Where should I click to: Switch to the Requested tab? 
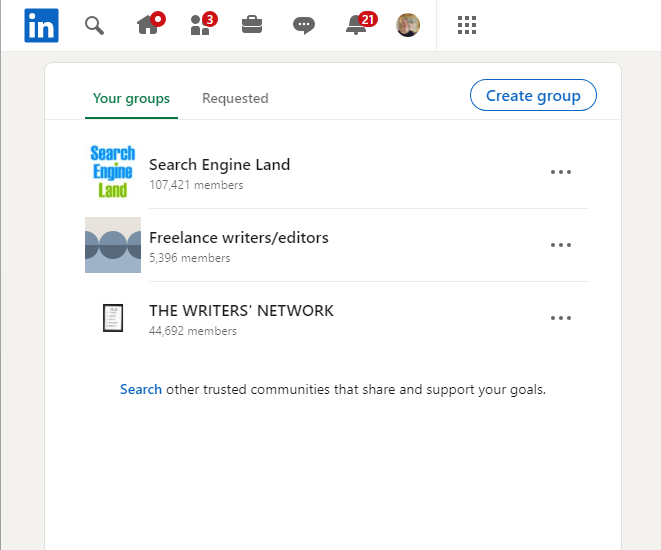pos(235,98)
